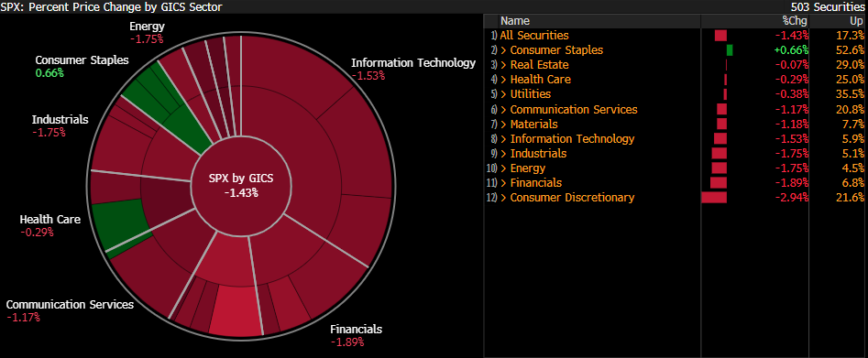Click Real Estate -0.07% change value
The width and height of the screenshot is (868, 358).
pyautogui.click(x=792, y=65)
